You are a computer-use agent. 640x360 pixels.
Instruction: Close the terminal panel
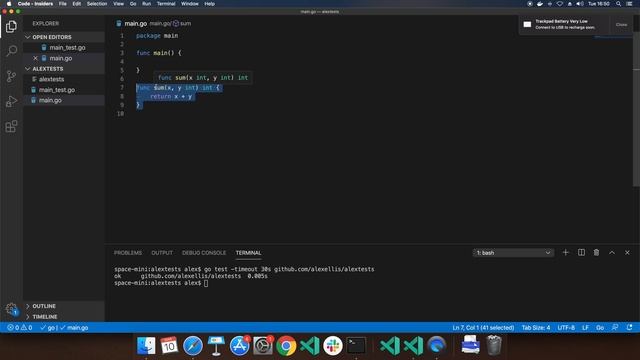pos(627,253)
